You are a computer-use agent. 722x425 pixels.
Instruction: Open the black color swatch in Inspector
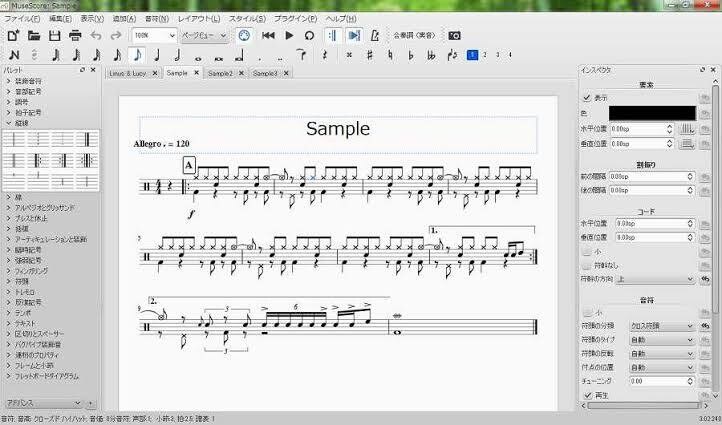click(x=652, y=113)
